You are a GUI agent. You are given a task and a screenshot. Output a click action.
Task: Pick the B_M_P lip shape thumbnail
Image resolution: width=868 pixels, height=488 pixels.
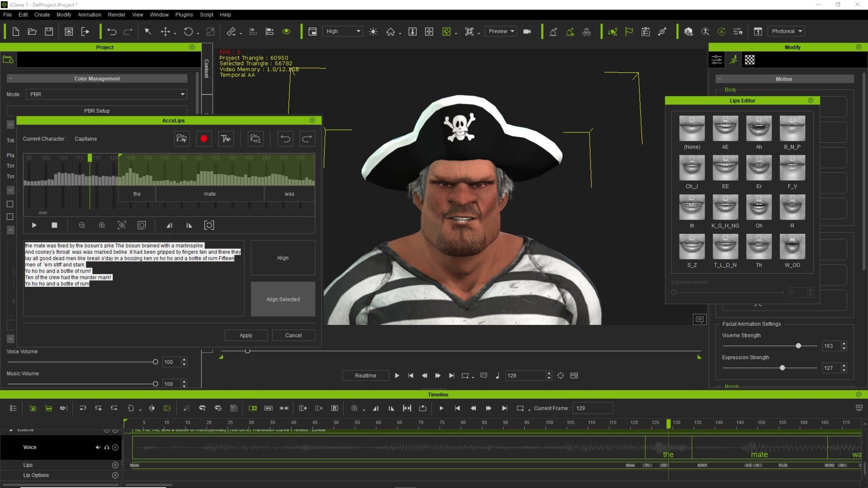[792, 128]
